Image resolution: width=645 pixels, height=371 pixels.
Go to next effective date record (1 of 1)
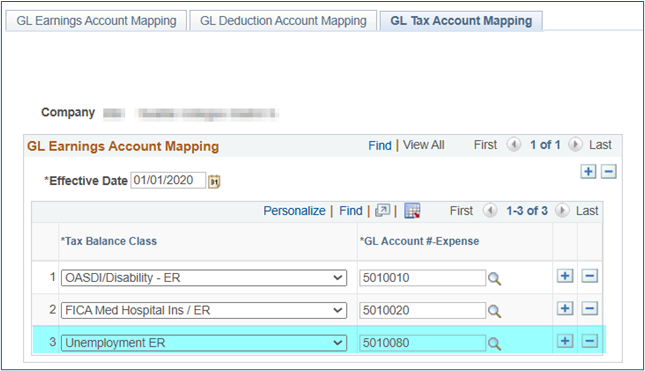(x=575, y=145)
